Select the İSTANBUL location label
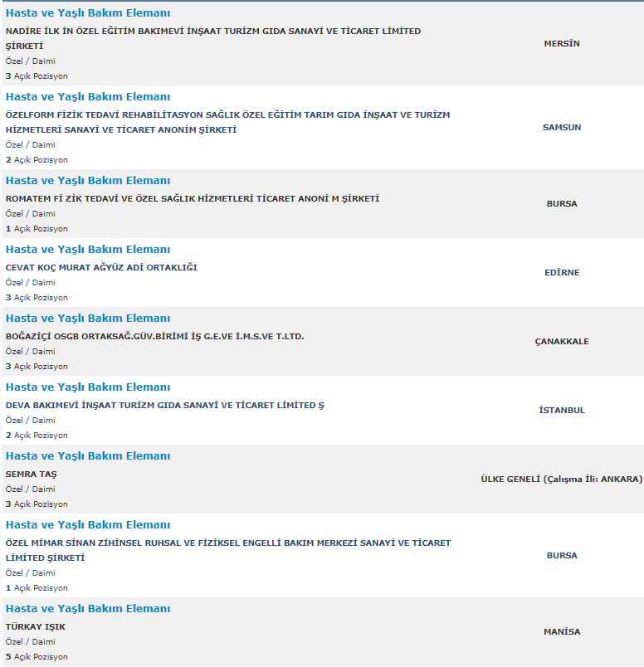The height and width of the screenshot is (667, 644). (562, 411)
